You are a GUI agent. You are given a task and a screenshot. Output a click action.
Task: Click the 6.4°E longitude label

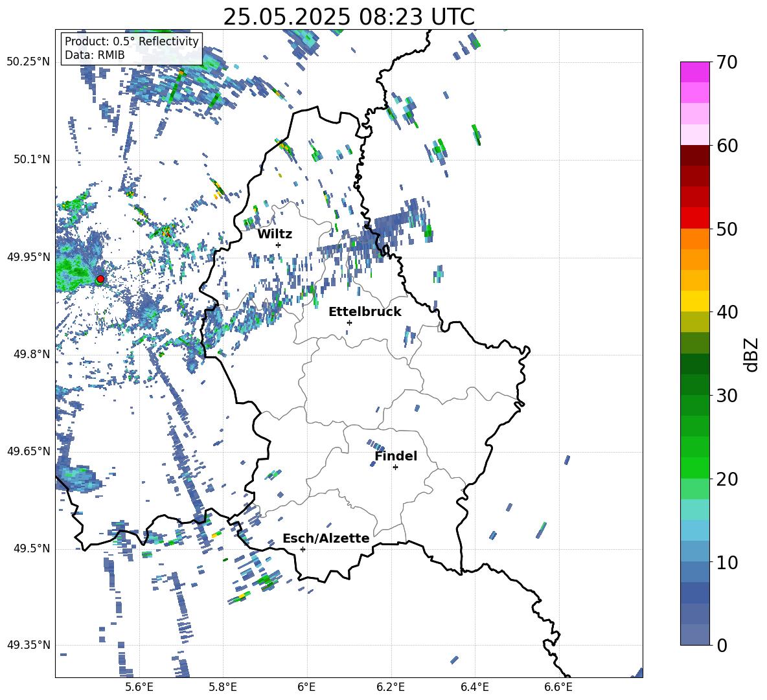pyautogui.click(x=474, y=687)
